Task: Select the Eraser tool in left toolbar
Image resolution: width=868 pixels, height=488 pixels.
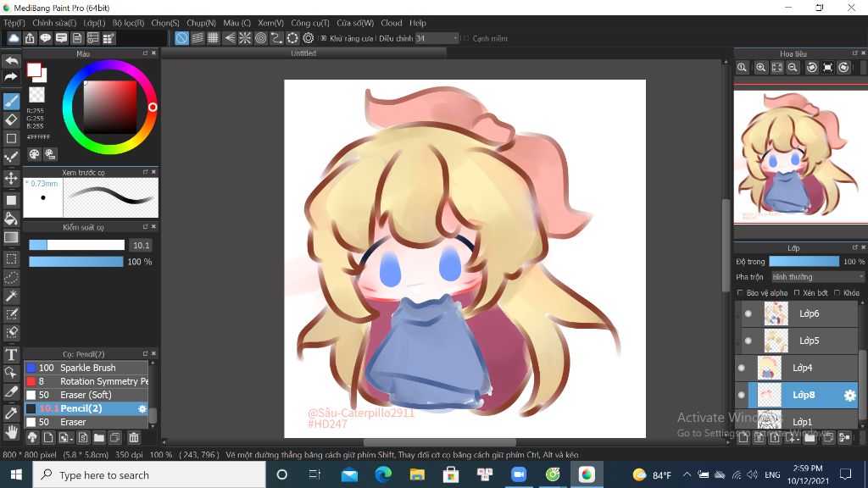Action: click(11, 119)
